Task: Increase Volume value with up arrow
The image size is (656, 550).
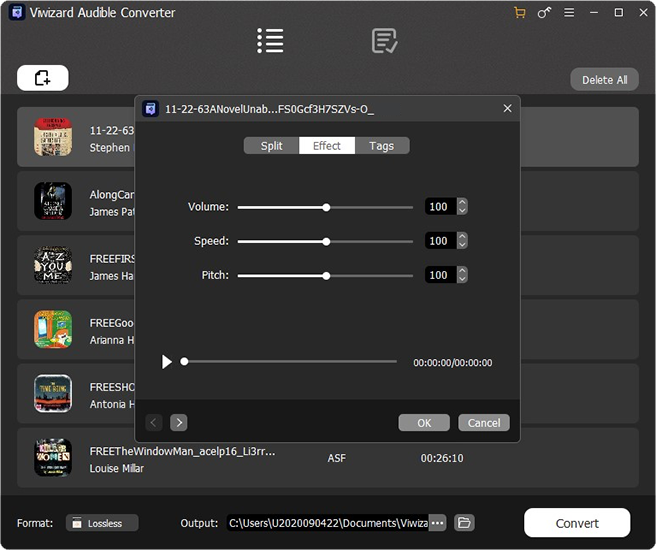Action: click(x=462, y=202)
